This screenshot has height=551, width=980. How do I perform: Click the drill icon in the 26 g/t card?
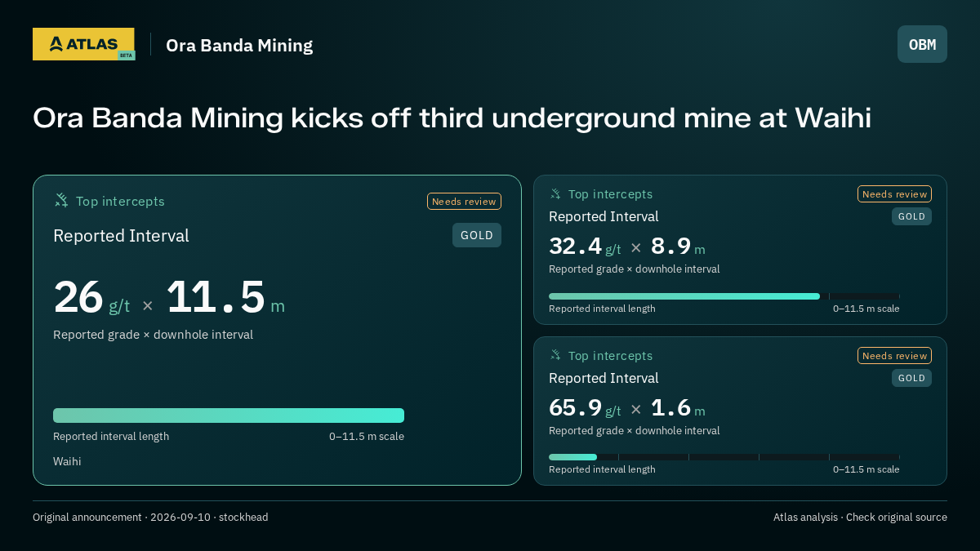(61, 200)
